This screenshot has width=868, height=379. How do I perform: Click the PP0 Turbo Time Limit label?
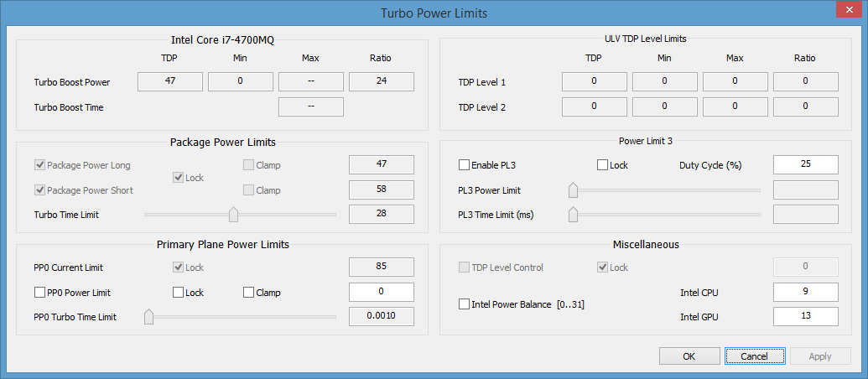click(75, 318)
